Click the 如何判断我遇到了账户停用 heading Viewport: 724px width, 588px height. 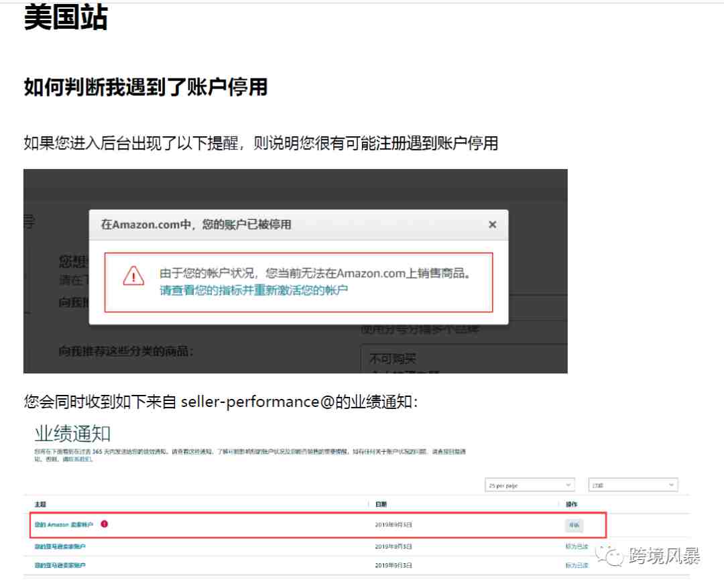(x=146, y=87)
